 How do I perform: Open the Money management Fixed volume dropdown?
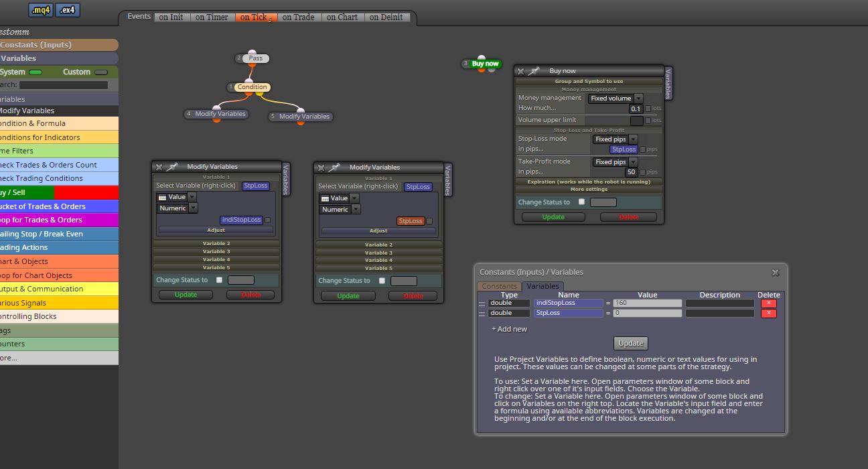(616, 98)
